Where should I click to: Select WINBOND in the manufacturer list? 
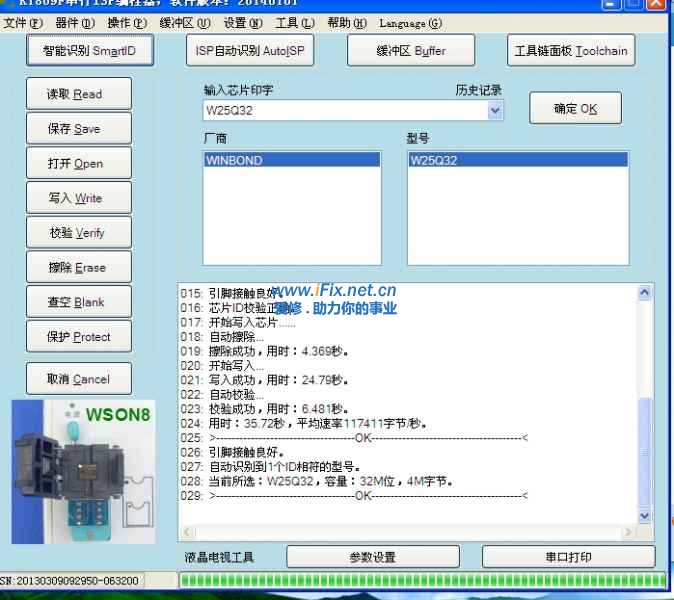pyautogui.click(x=292, y=160)
